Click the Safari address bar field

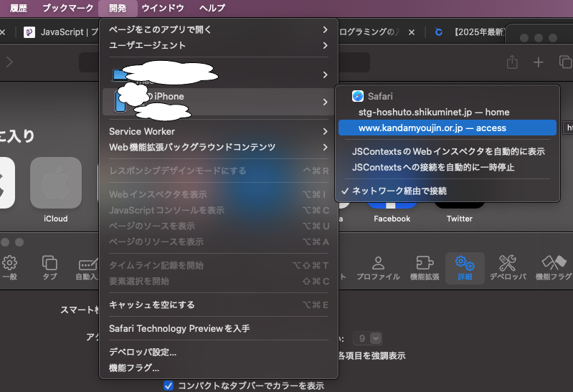click(224, 62)
